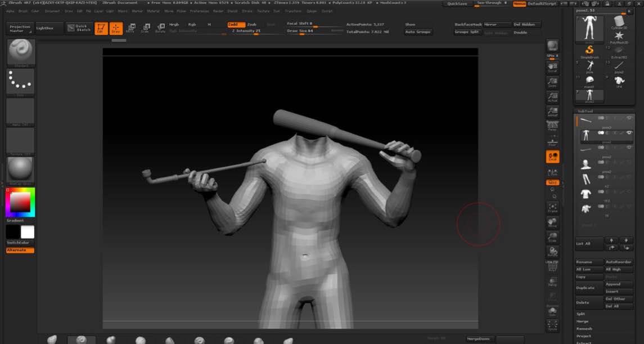Select the Draw mode button
Viewport: 644px width, 344px height.
pos(116,28)
